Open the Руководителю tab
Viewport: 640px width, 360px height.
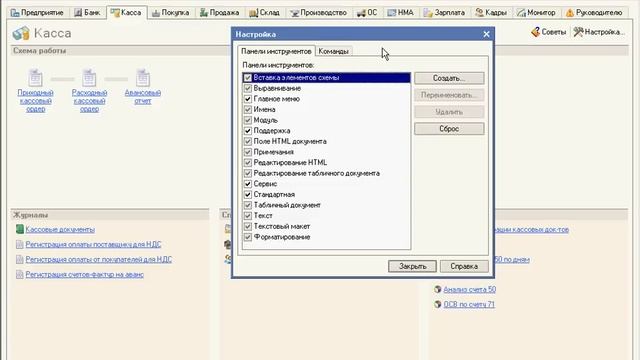coord(594,13)
